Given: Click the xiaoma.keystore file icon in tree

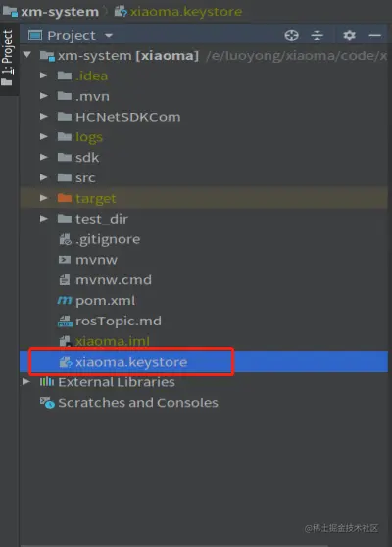Looking at the screenshot, I should (x=66, y=362).
